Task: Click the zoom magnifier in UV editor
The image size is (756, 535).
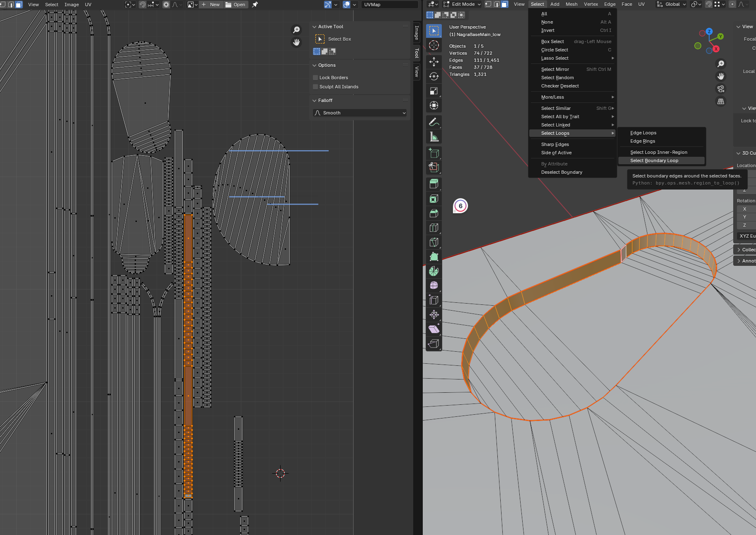Action: point(296,30)
